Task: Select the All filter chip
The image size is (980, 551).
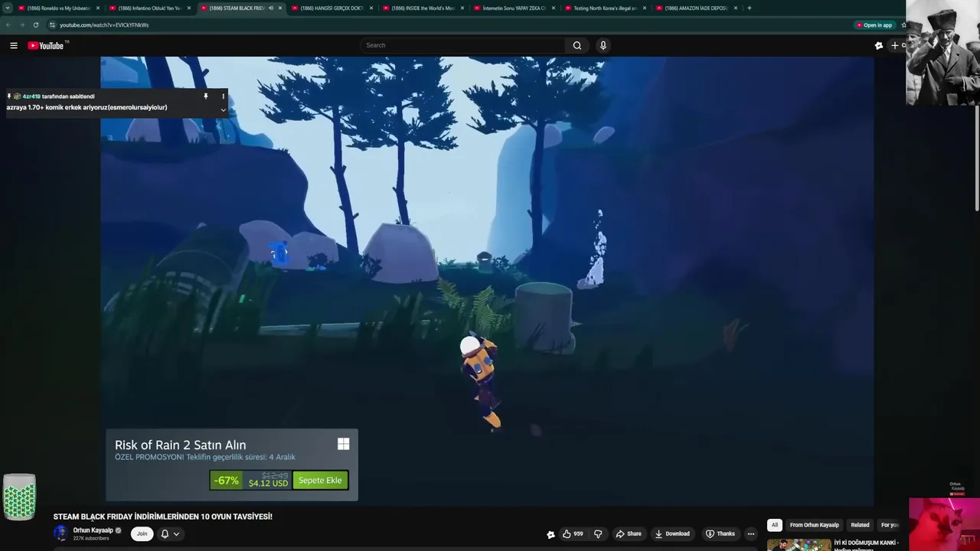Action: 775,525
